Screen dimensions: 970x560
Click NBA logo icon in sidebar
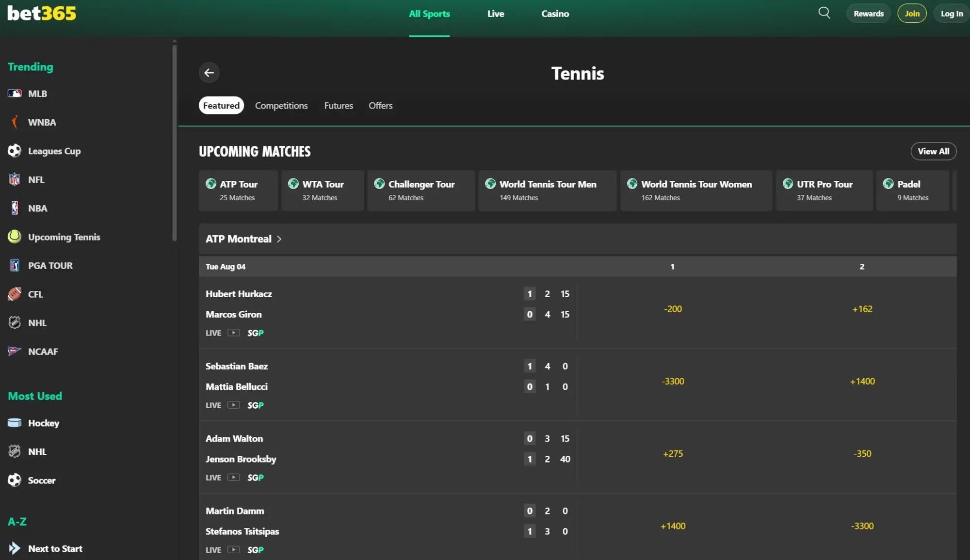(x=15, y=208)
